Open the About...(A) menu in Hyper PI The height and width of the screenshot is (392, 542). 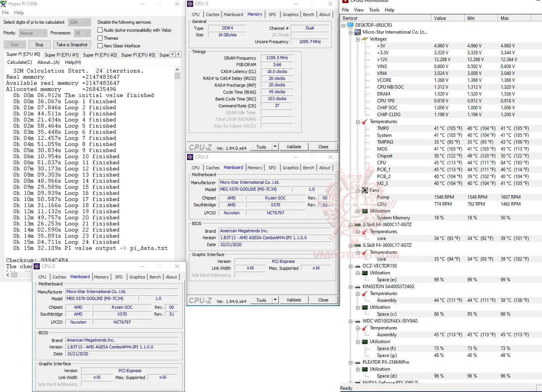(x=49, y=62)
